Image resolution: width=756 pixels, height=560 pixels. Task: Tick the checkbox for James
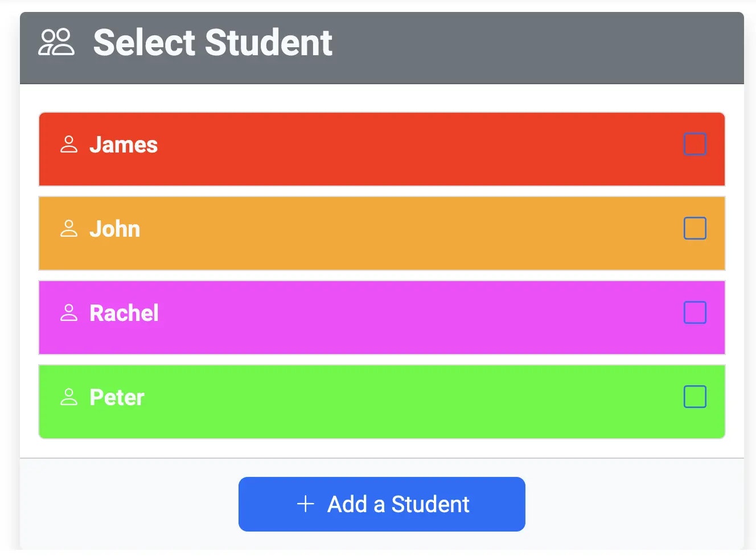point(695,144)
